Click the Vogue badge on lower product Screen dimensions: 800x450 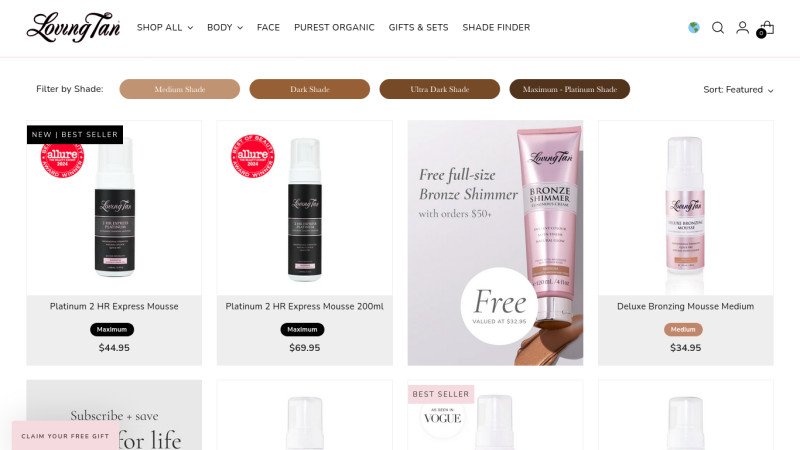coord(442,418)
